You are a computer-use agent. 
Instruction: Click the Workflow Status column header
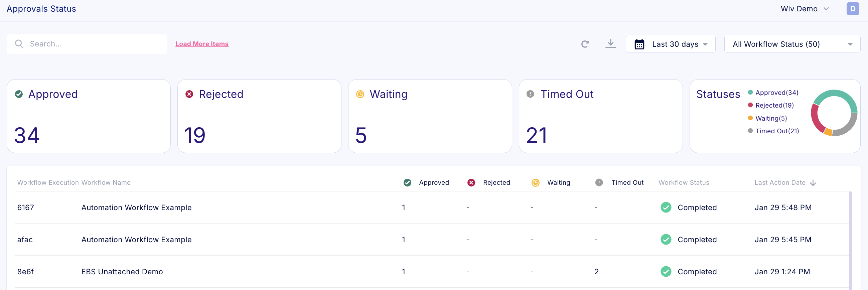[684, 182]
